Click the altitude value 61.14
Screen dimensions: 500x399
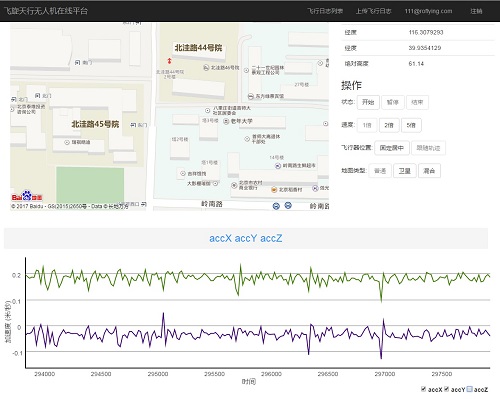pos(416,64)
